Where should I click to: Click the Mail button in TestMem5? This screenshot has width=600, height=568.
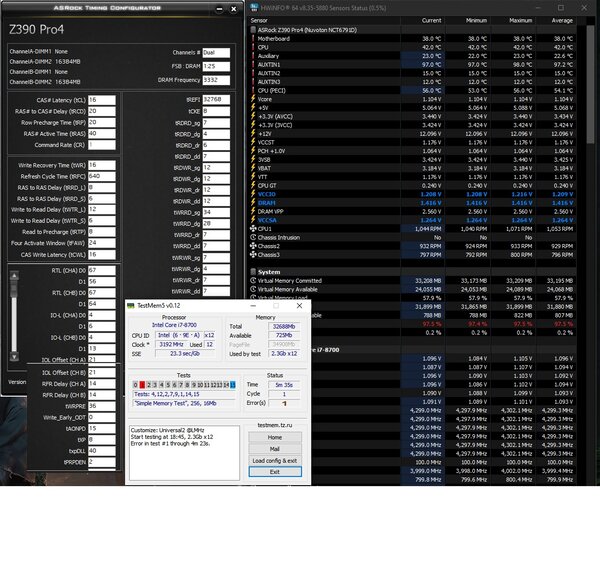(x=275, y=449)
